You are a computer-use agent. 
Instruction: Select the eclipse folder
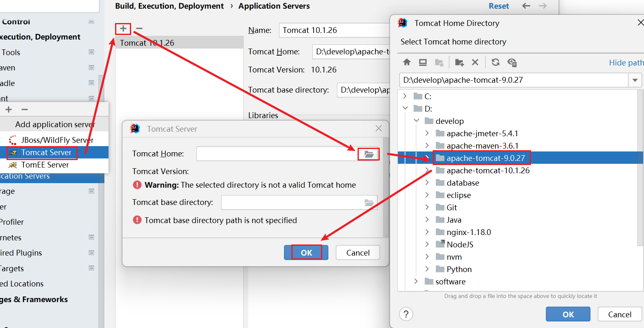tap(459, 195)
